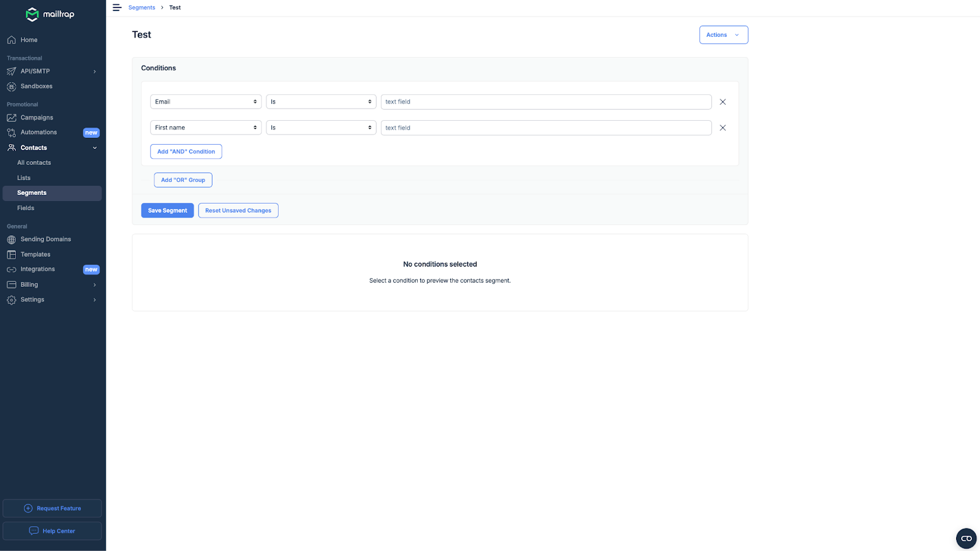980x551 pixels.
Task: Click the General section label
Action: point(17,226)
